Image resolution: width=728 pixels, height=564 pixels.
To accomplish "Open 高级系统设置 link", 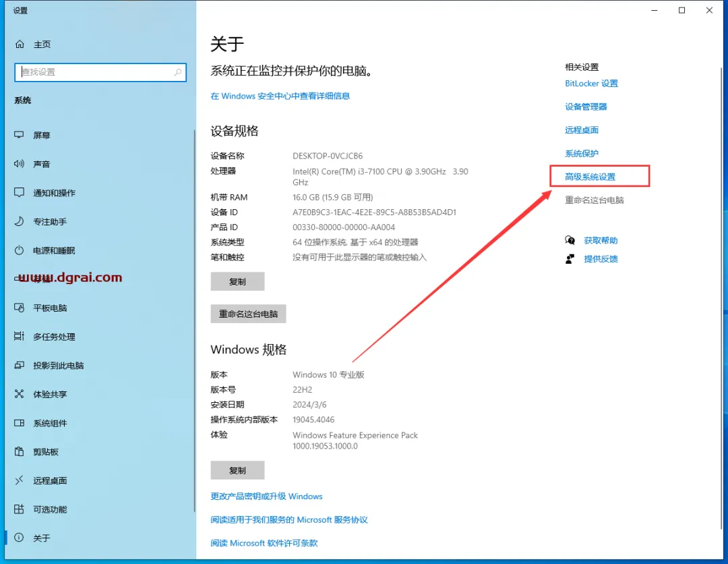I will 590,177.
